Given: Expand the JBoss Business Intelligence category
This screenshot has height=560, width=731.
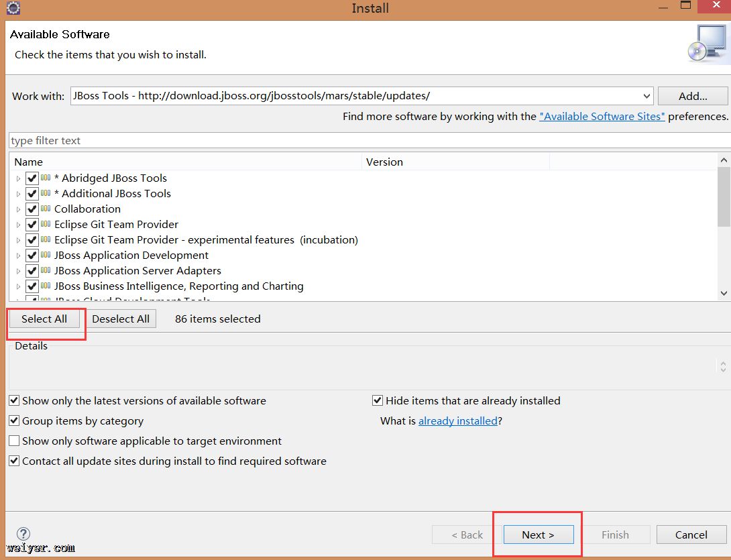Looking at the screenshot, I should point(18,286).
